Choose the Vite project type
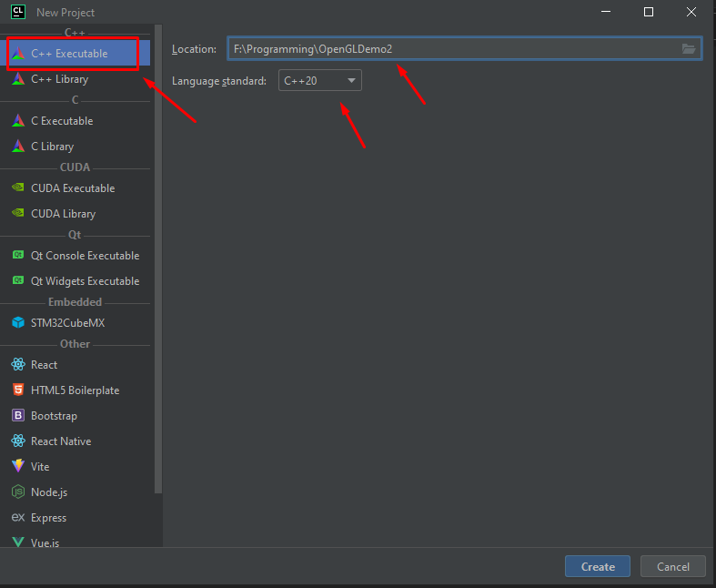 75,466
